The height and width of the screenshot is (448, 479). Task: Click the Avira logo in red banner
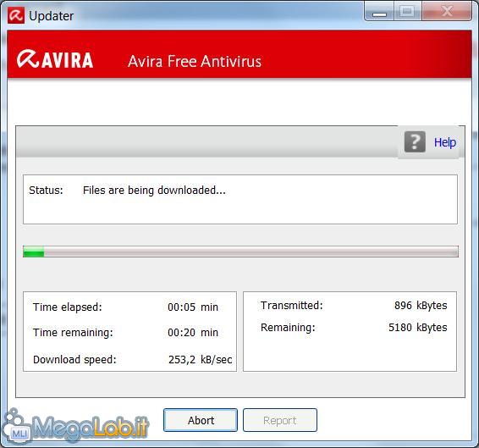55,59
